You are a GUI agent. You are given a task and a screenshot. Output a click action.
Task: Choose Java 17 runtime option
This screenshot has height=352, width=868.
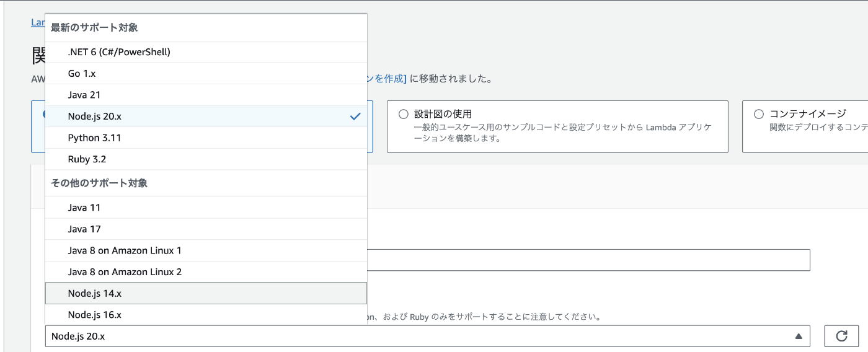point(206,229)
